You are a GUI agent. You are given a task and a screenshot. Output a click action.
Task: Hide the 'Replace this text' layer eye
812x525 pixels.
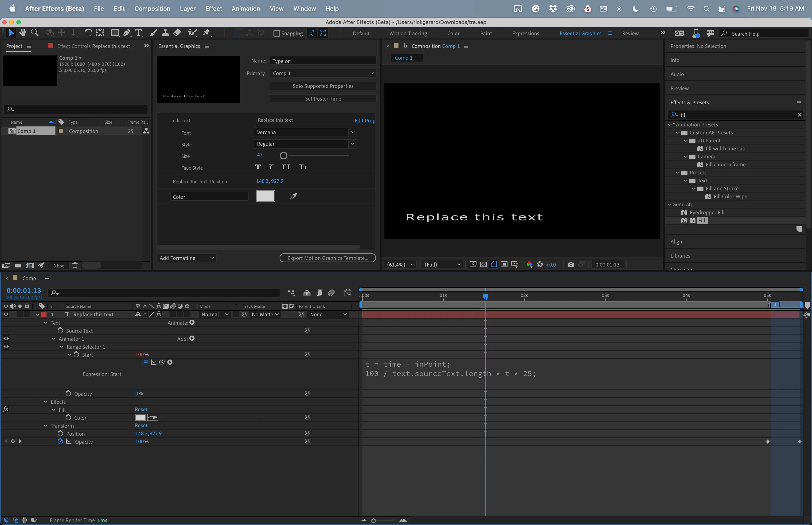pyautogui.click(x=6, y=314)
